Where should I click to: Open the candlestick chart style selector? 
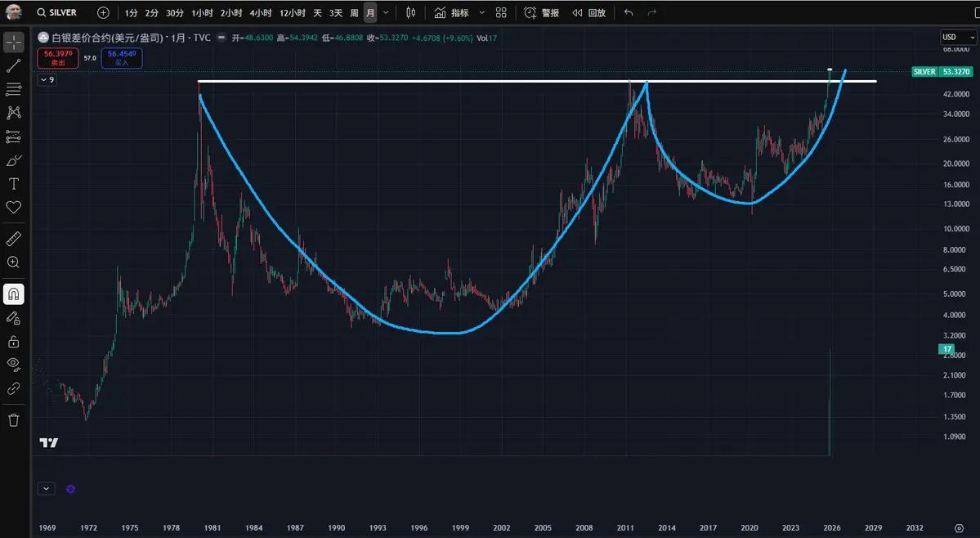tap(410, 12)
